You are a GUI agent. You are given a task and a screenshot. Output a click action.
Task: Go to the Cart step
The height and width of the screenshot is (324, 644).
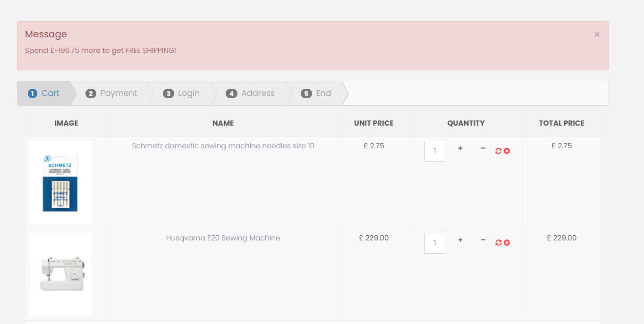coord(44,94)
